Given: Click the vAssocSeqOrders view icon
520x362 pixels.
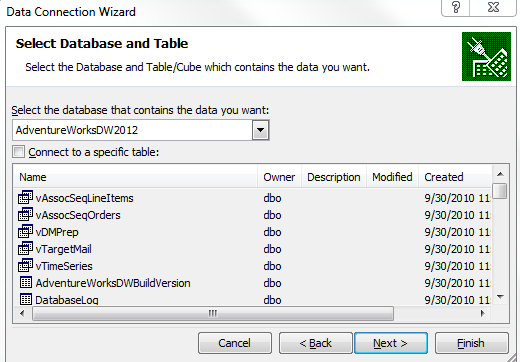Looking at the screenshot, I should 25,214.
